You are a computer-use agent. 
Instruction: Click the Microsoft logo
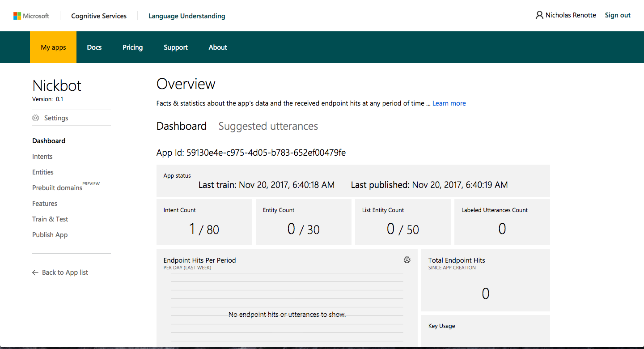click(31, 16)
